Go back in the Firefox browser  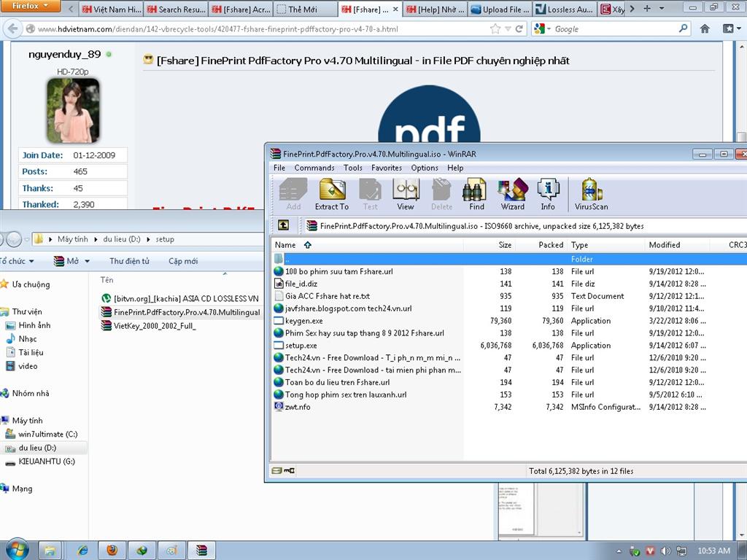click(12, 28)
